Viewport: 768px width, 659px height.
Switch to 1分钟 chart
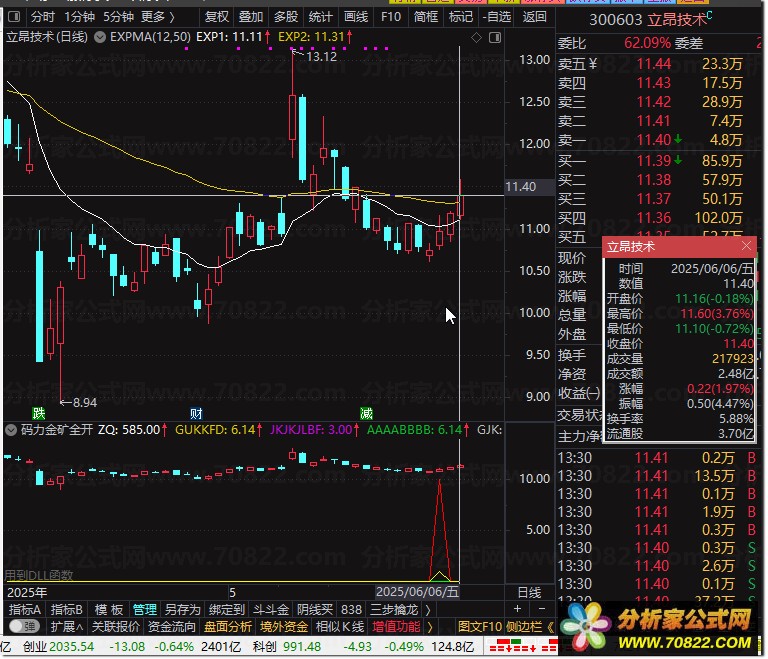pos(79,17)
